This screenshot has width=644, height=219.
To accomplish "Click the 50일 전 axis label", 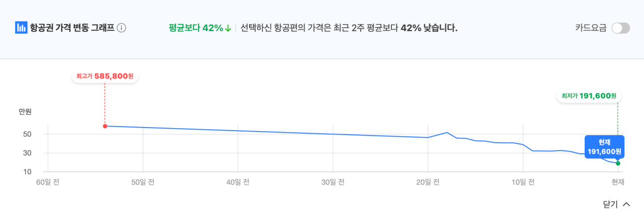I will pos(143,182).
